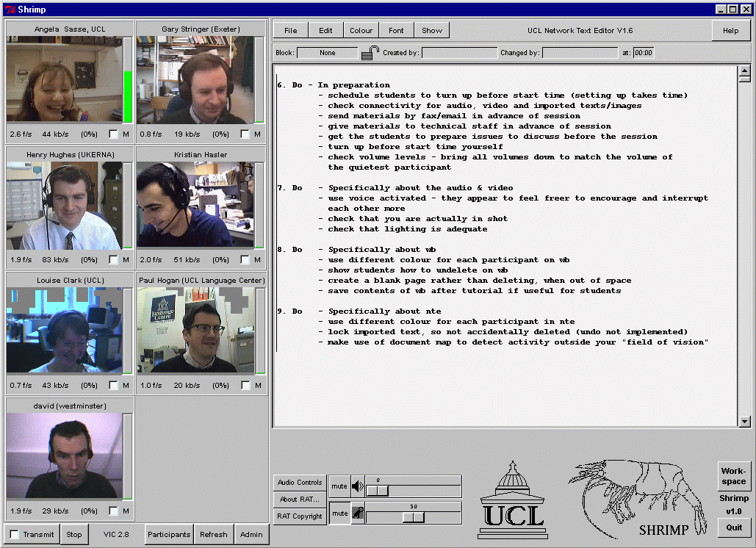Click the speaker output icon

[357, 486]
